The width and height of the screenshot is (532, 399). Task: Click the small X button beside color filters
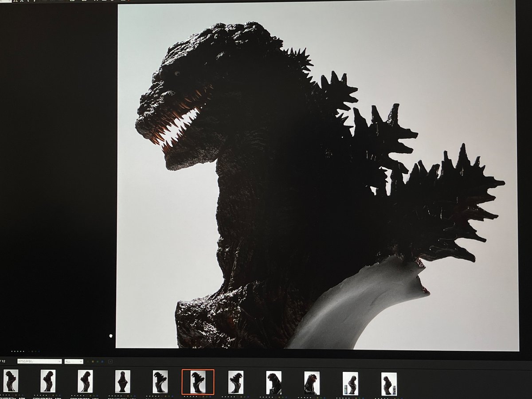(x=110, y=362)
